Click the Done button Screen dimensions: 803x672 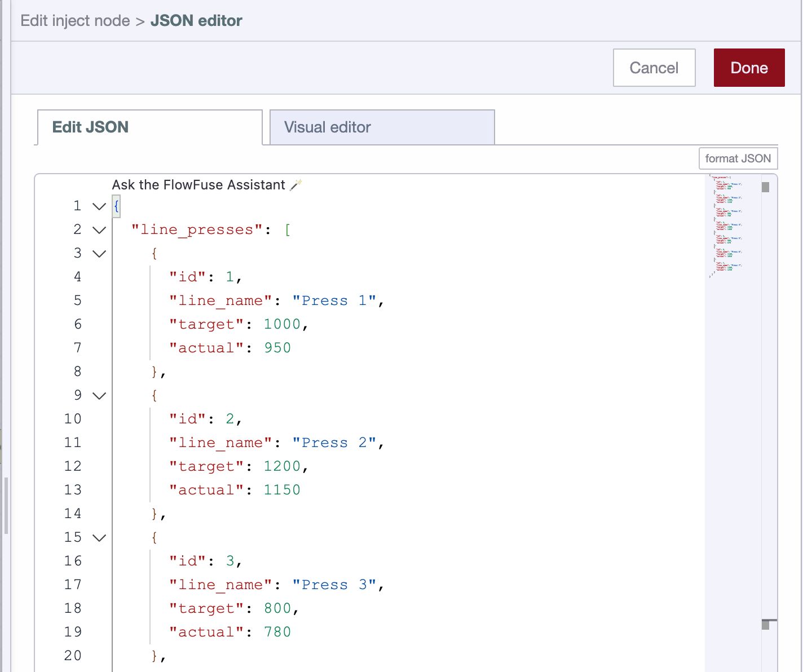point(749,67)
